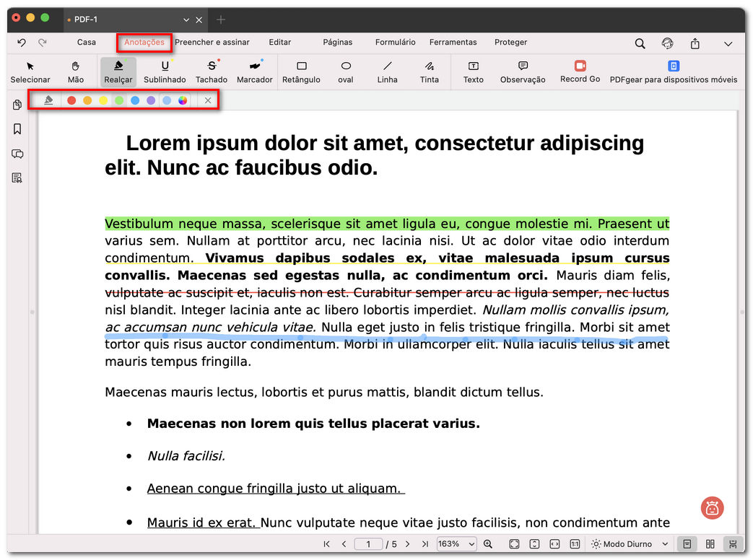Activate the Sublinhado underline tool
Image resolution: width=753 pixels, height=560 pixels.
point(165,71)
